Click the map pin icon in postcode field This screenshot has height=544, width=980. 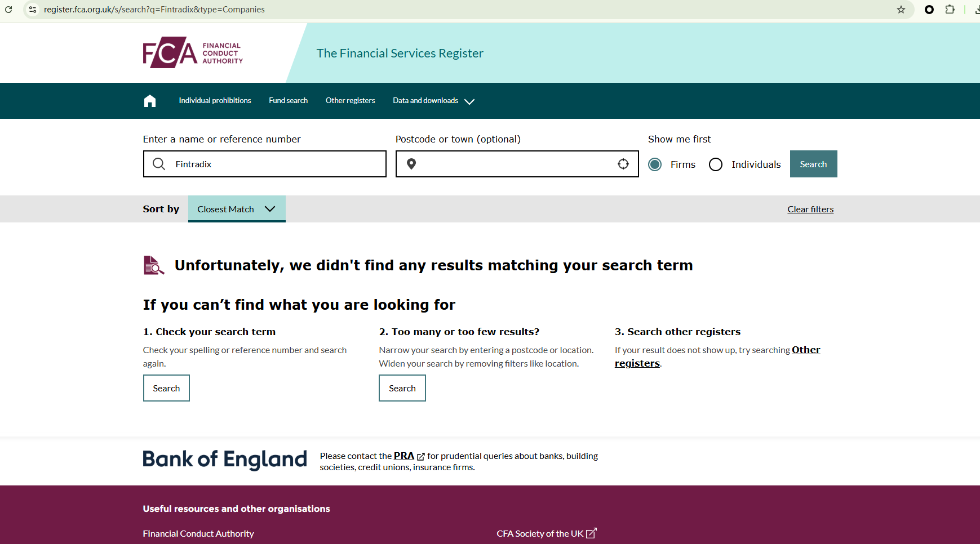click(x=411, y=164)
